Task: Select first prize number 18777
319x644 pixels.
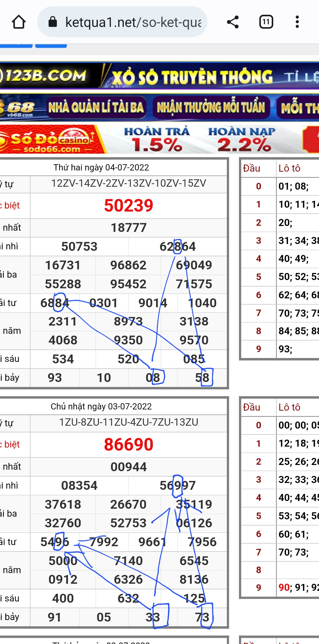Action: click(x=129, y=228)
